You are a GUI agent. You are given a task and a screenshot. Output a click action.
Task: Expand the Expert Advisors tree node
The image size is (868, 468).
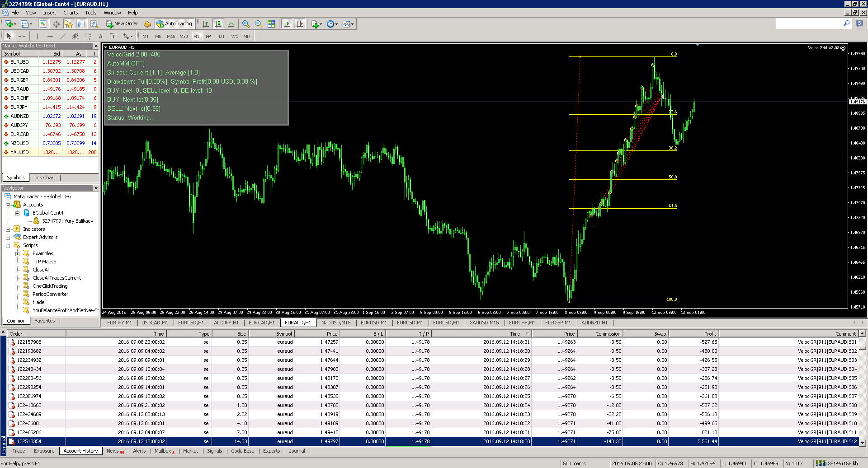click(8, 238)
